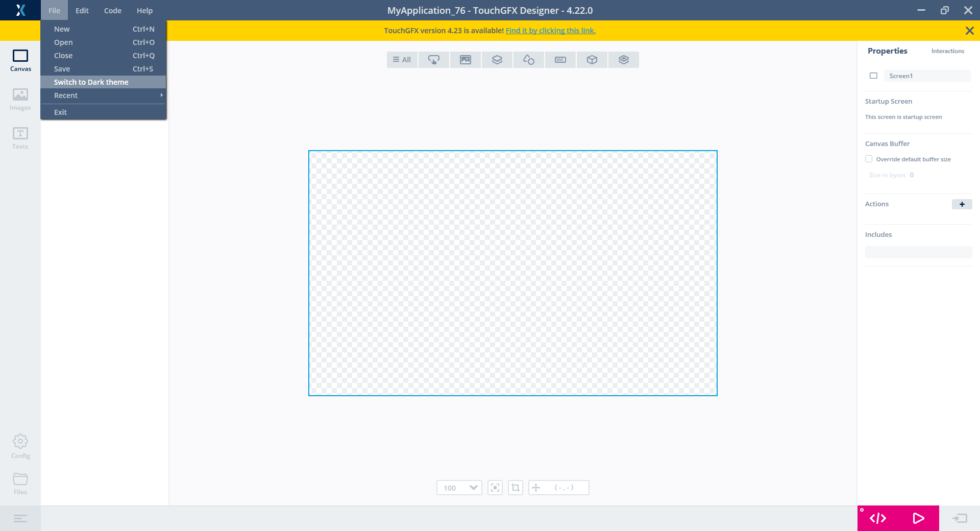The height and width of the screenshot is (531, 980).
Task: Open the Config sidebar section
Action: pyautogui.click(x=20, y=446)
